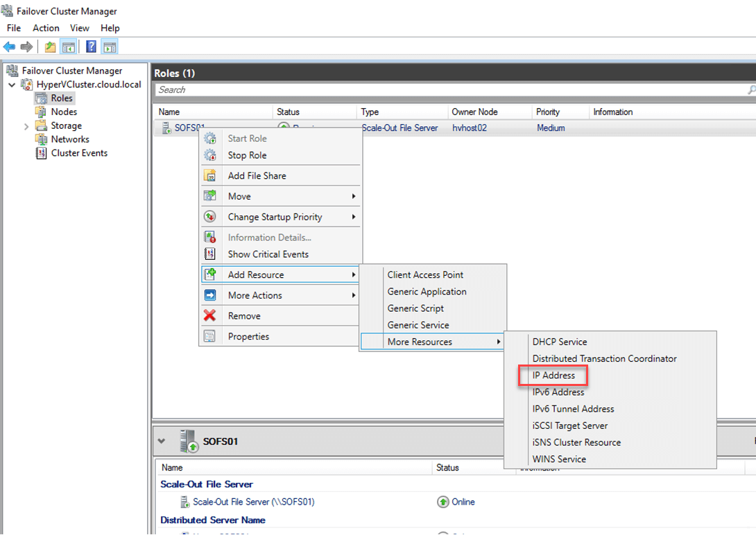
Task: Open the View menu
Action: coord(80,28)
